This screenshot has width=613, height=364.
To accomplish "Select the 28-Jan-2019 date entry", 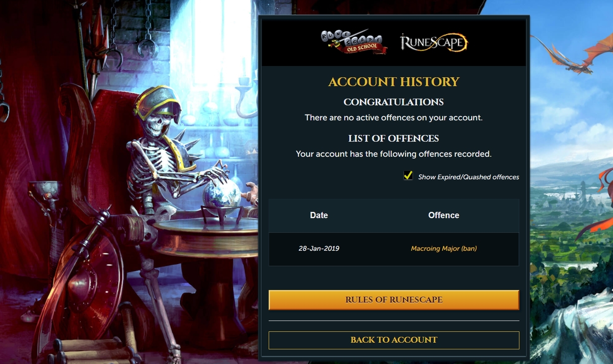I will [319, 248].
